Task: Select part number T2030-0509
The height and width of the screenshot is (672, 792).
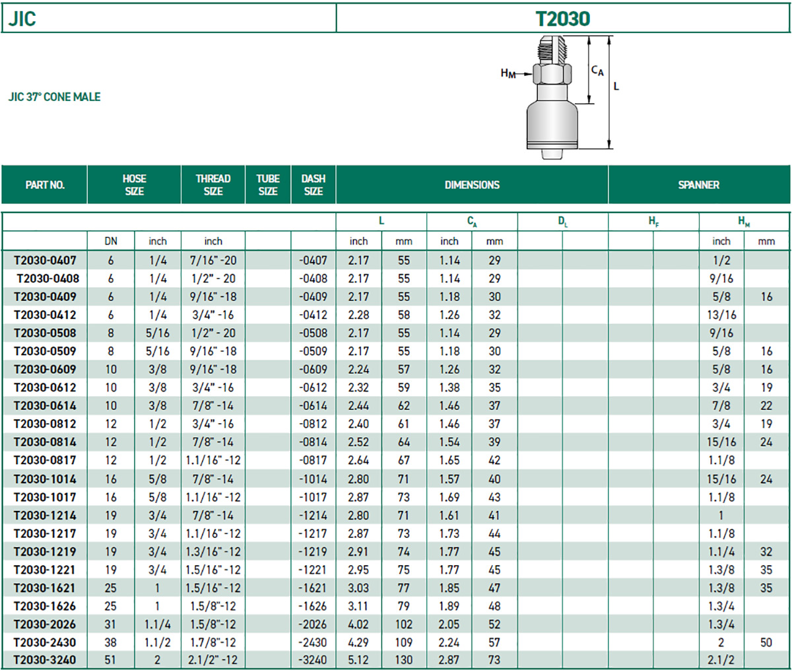Action: pyautogui.click(x=45, y=351)
